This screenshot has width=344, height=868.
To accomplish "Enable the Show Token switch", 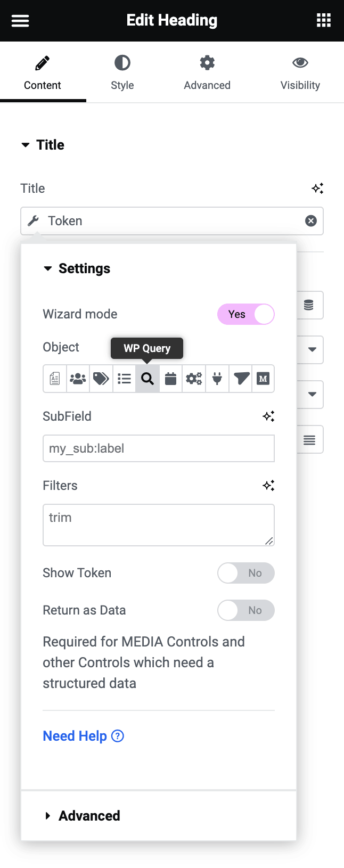I will click(x=245, y=573).
